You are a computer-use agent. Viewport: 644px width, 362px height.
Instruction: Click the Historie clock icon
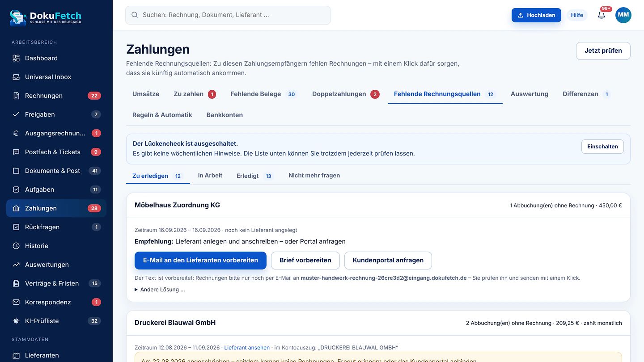[16, 246]
